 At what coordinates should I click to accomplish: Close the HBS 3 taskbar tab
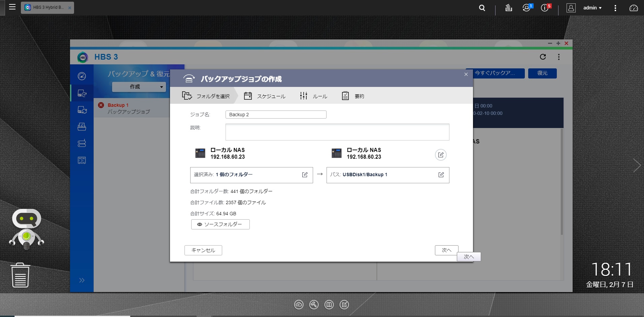pos(70,8)
